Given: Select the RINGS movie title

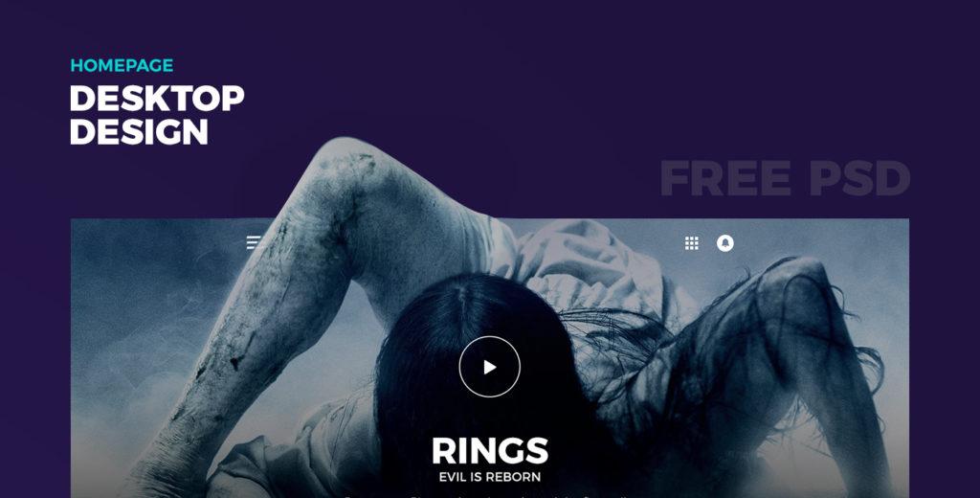Looking at the screenshot, I should pos(490,451).
